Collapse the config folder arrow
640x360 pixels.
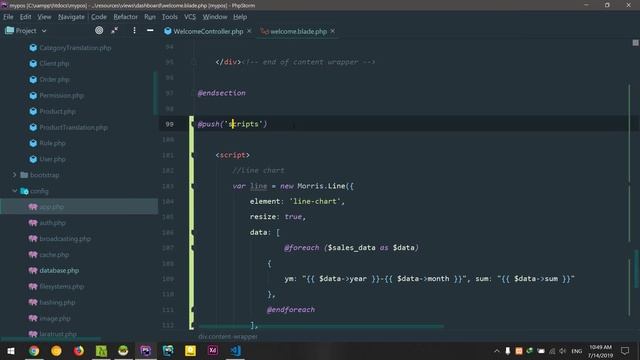(15, 191)
